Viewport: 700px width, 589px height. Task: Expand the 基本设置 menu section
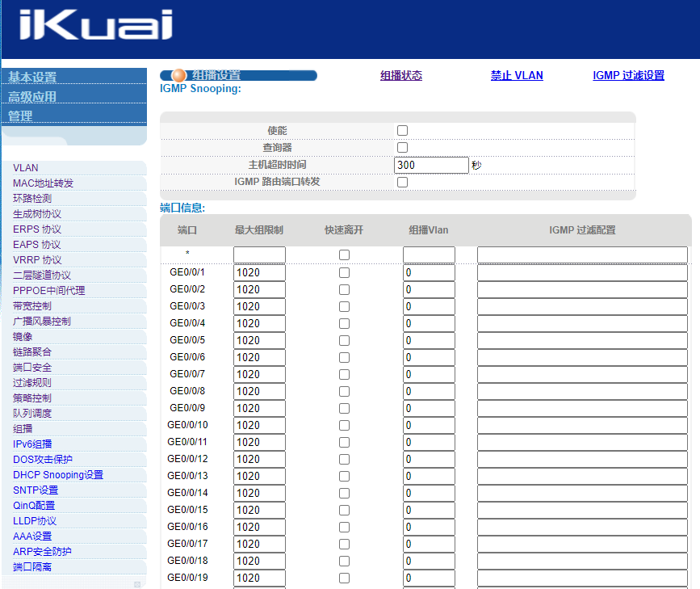(32, 77)
